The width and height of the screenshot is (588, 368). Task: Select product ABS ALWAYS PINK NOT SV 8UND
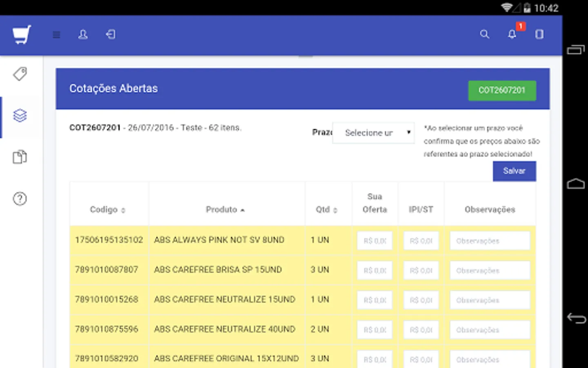pos(219,240)
